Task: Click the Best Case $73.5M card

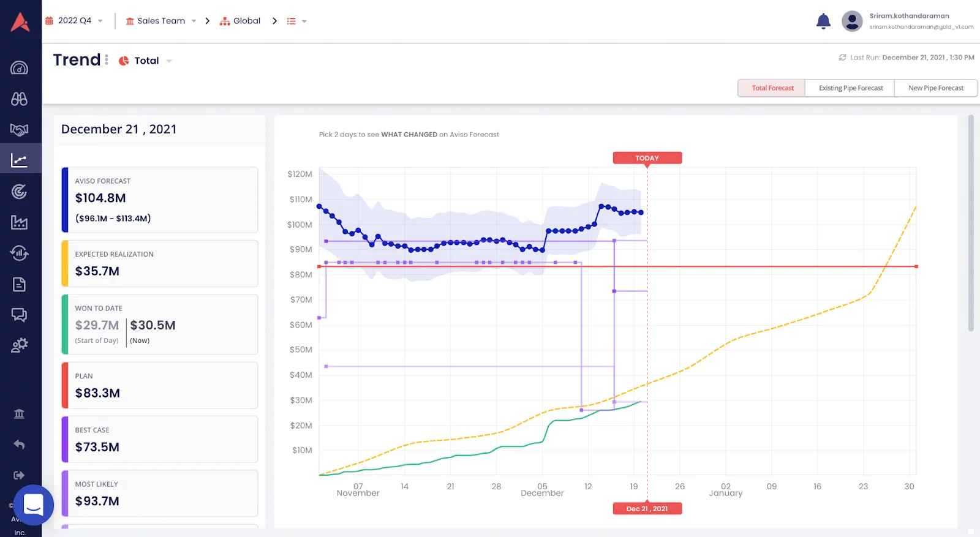Action: [159, 439]
